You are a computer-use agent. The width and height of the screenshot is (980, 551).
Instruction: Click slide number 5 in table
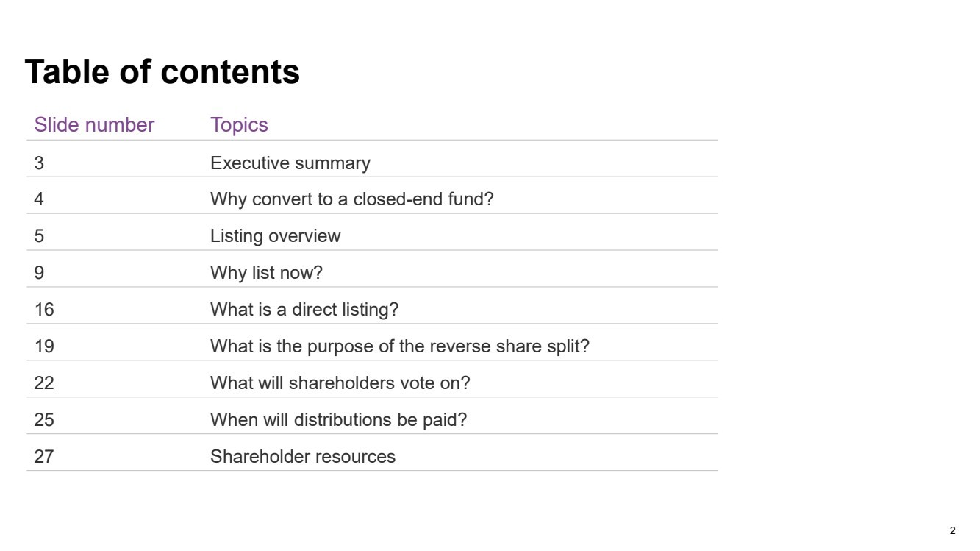click(39, 236)
